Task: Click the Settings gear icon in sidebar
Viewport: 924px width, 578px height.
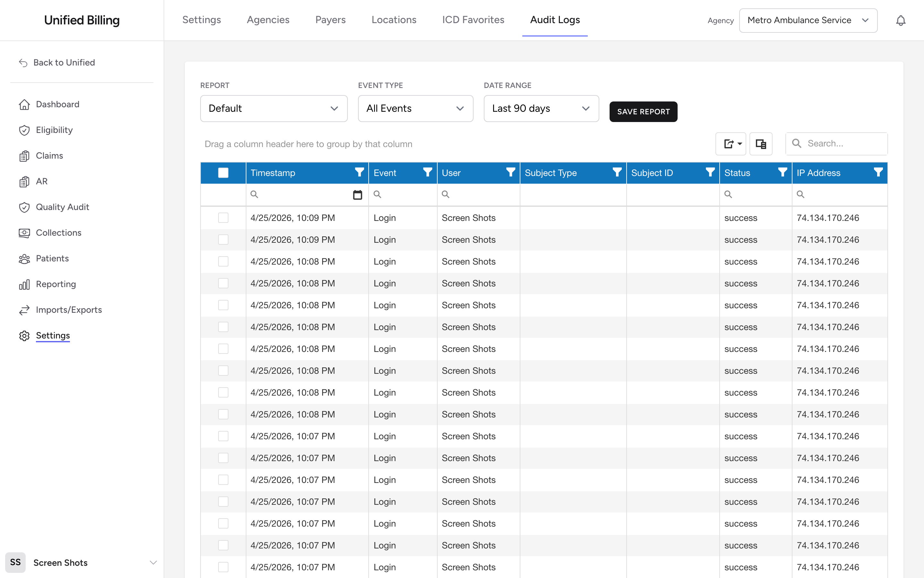Action: (x=24, y=336)
